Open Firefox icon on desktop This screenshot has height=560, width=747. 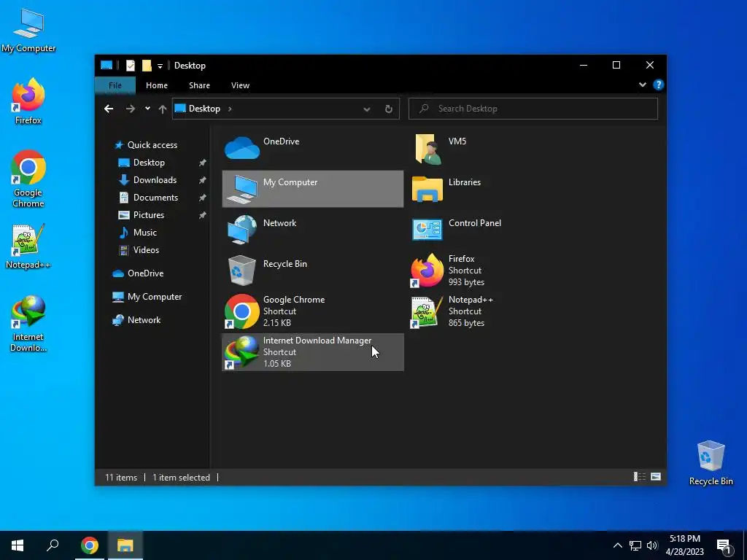[28, 102]
